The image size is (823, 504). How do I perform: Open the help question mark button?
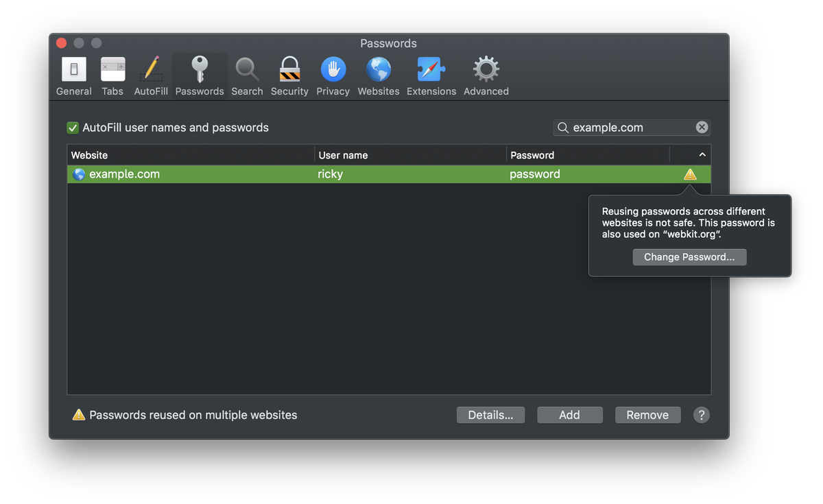click(x=701, y=415)
